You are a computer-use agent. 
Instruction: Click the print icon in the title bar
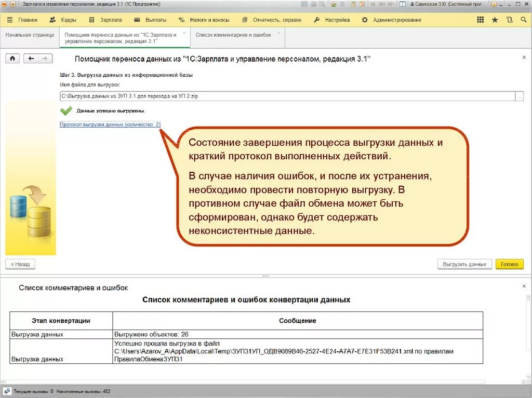[x=313, y=4]
